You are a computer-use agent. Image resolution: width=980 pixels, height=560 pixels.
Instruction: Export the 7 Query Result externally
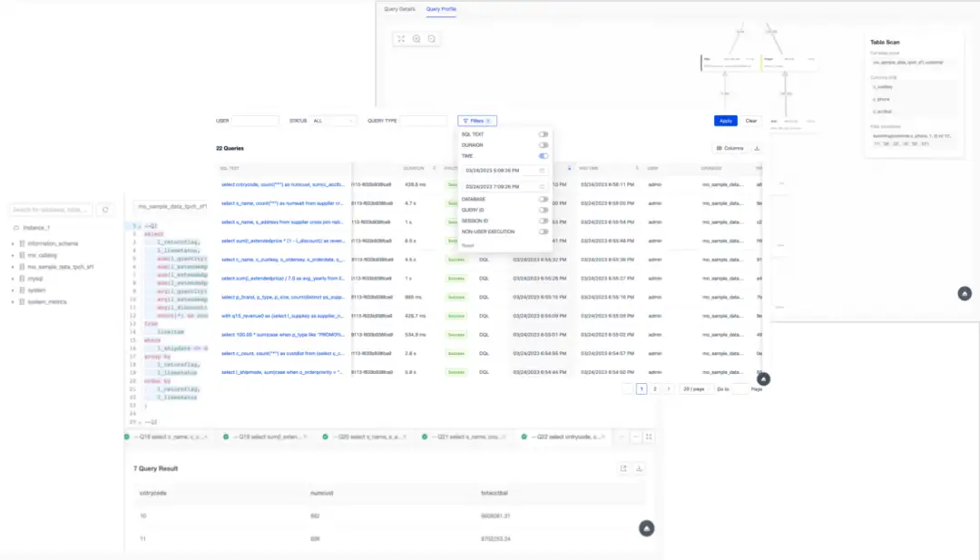point(623,468)
